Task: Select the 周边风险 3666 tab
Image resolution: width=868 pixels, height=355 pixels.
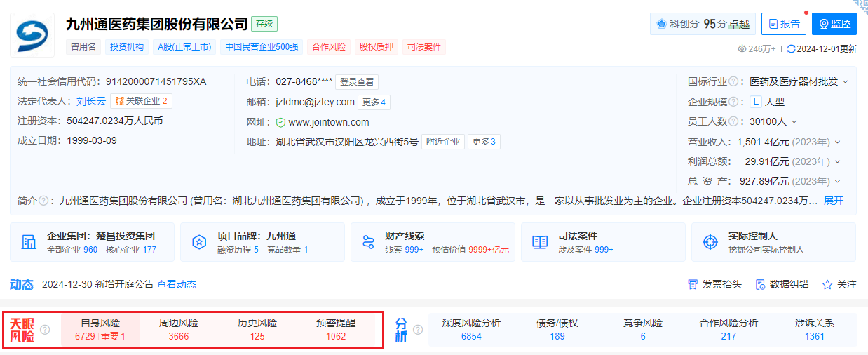Action: pyautogui.click(x=179, y=330)
